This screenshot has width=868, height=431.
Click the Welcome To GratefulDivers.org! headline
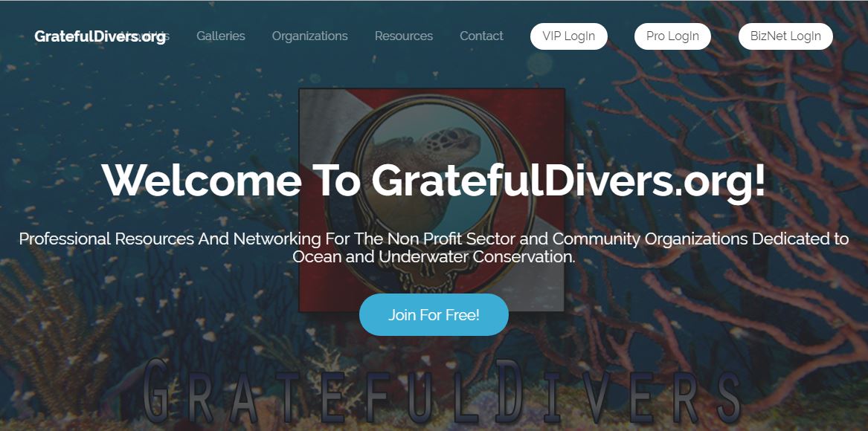434,180
